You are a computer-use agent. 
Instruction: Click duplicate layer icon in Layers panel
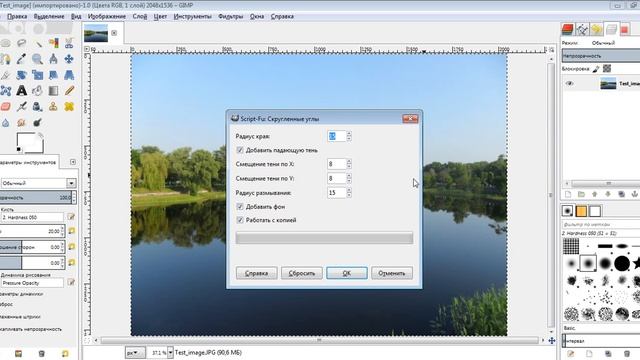point(621,194)
